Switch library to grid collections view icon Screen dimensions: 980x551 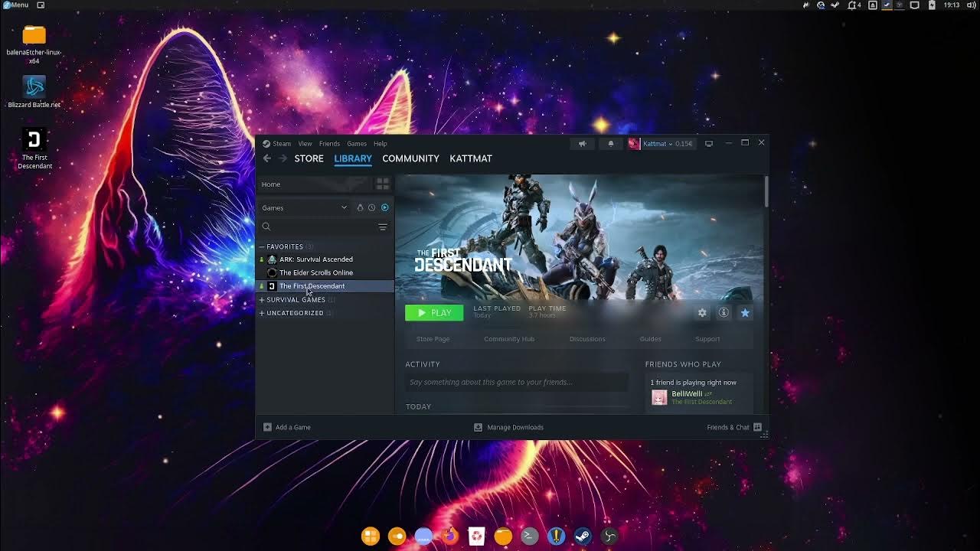tap(382, 184)
